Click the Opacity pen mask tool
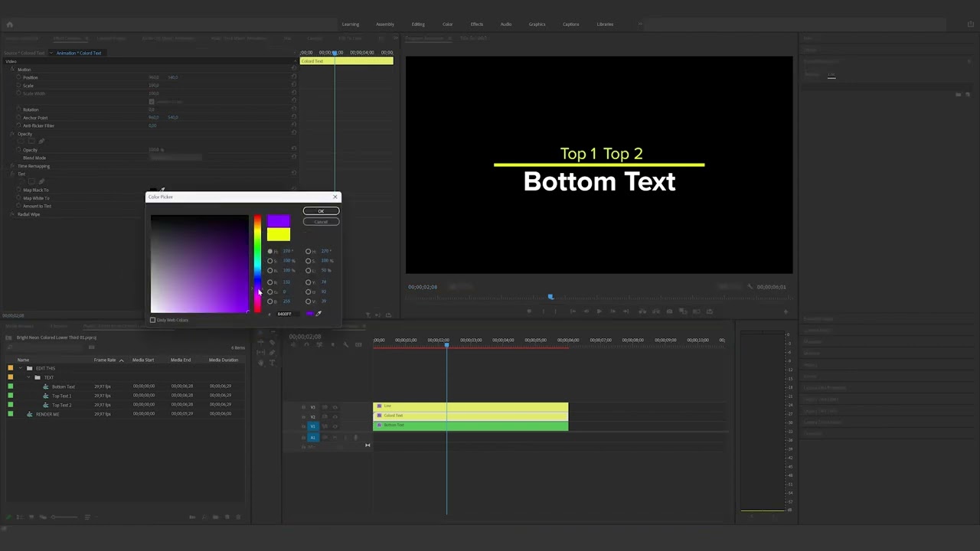Viewport: 980px width, 551px height. (41, 142)
